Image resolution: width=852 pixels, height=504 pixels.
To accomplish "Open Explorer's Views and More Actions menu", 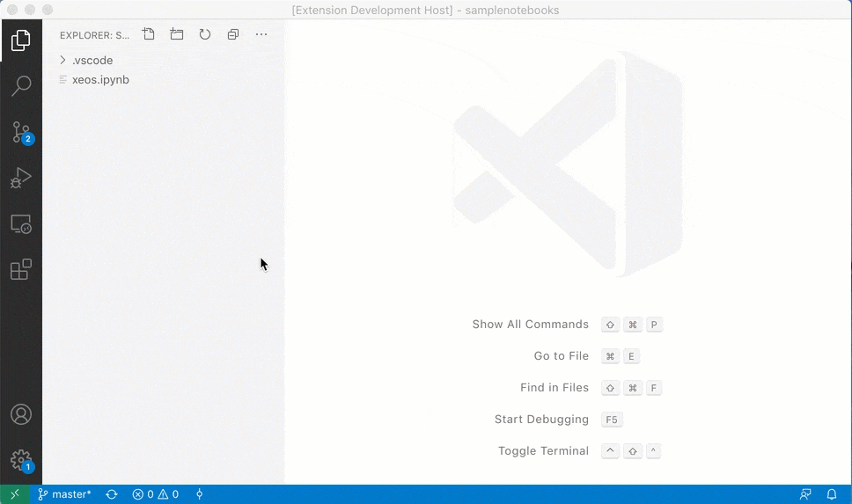I will tap(261, 34).
